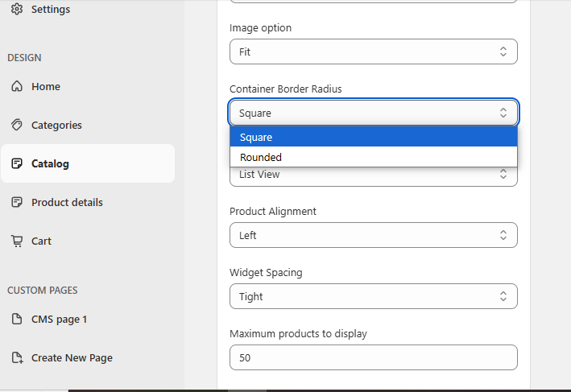Open the Image option dropdown showing Fit
This screenshot has width=571, height=392.
[373, 52]
